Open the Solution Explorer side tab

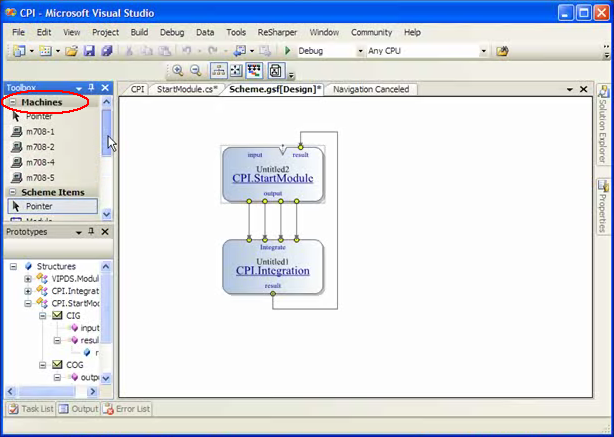603,125
